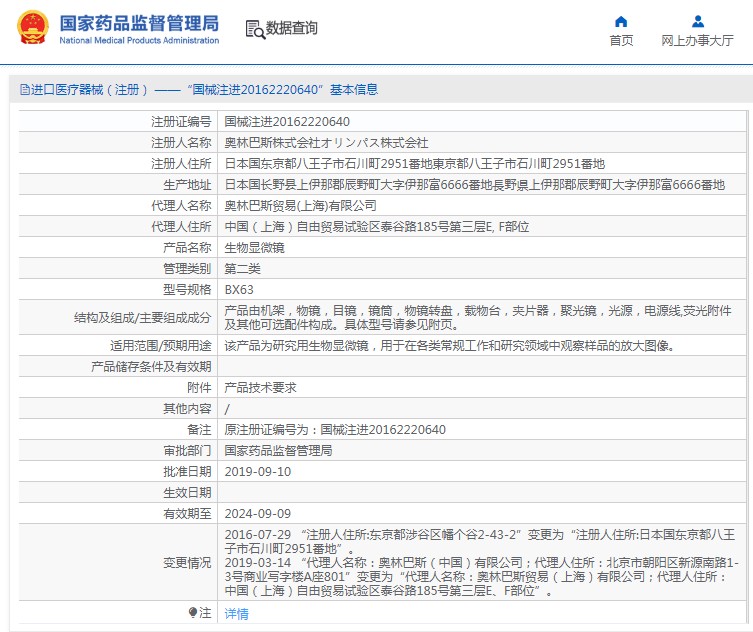Image resolution: width=753 pixels, height=632 pixels.
Task: Select the 有效期至 label
Action: tap(187, 514)
